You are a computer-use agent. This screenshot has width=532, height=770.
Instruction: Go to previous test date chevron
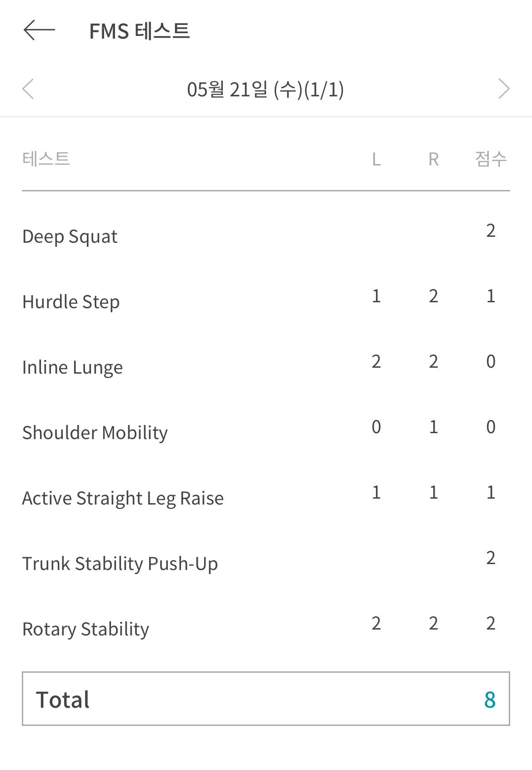(x=28, y=89)
